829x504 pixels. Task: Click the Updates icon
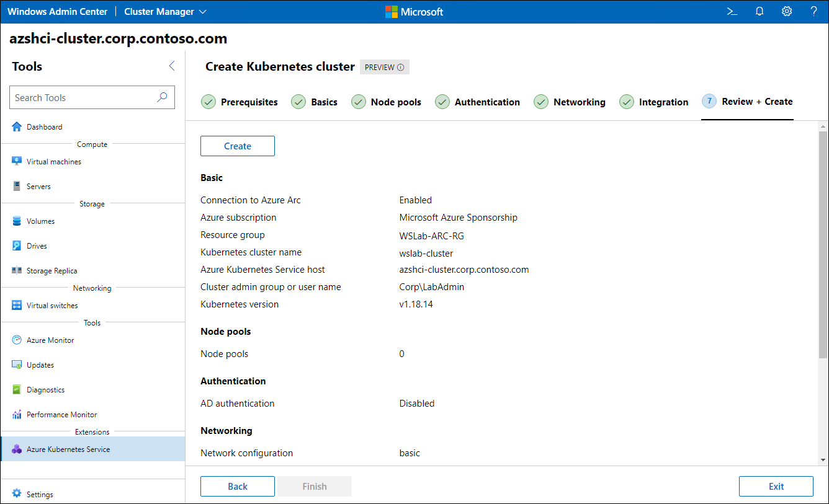tap(17, 365)
